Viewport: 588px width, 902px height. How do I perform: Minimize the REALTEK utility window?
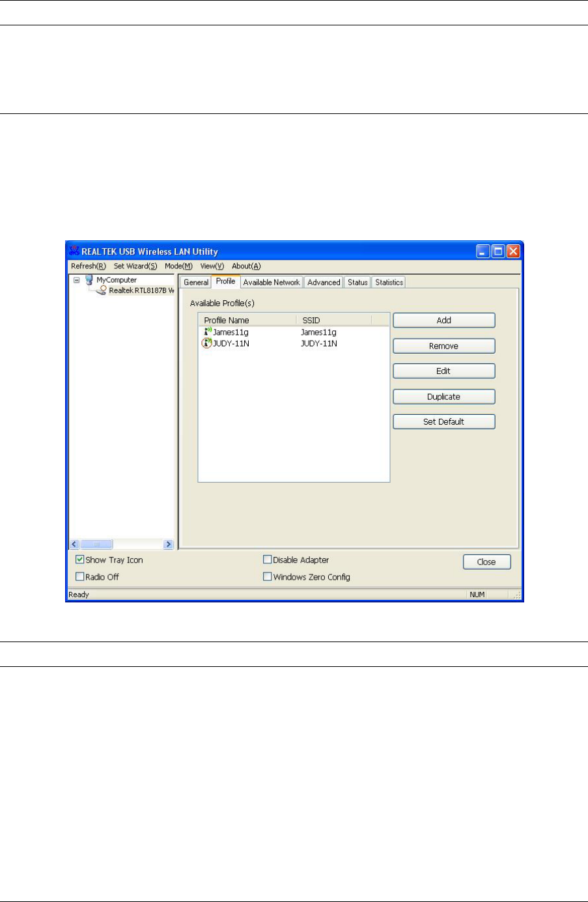tap(483, 251)
